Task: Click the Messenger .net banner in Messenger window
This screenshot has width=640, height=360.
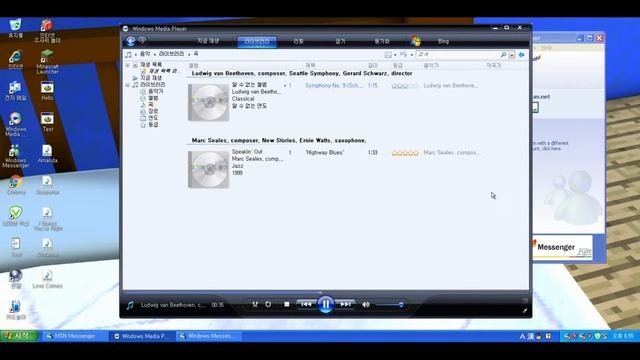Action: [563, 247]
